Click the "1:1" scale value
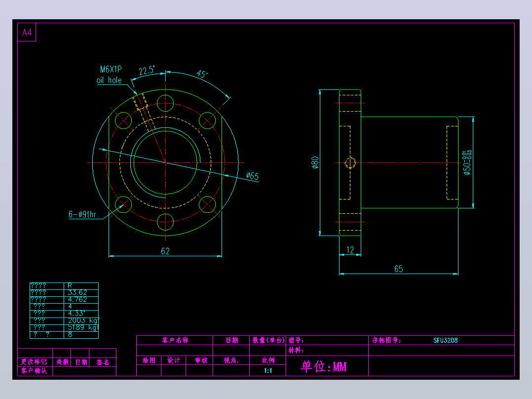The width and height of the screenshot is (532, 399). pyautogui.click(x=268, y=370)
